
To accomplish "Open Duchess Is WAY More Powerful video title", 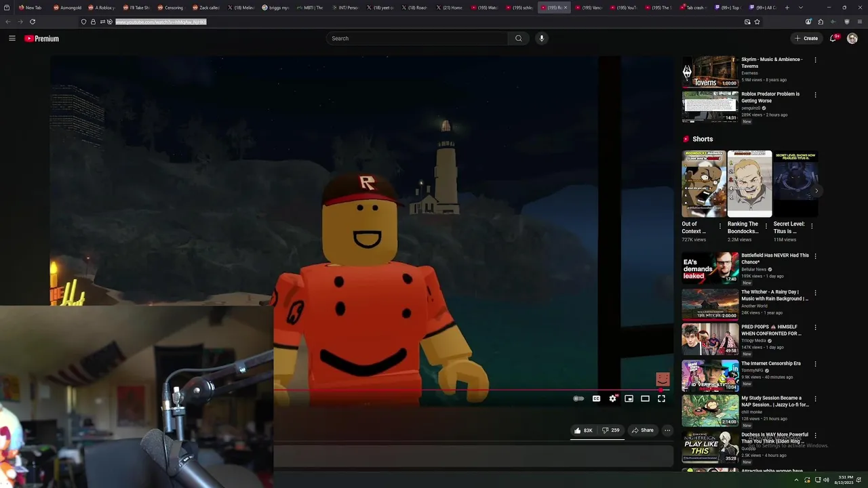I will coord(774,438).
